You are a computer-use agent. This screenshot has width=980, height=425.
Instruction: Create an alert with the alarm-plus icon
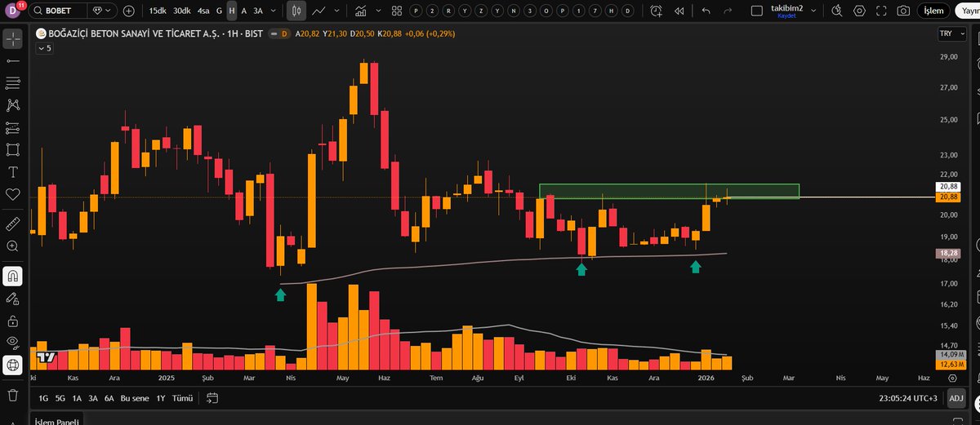[x=657, y=11]
